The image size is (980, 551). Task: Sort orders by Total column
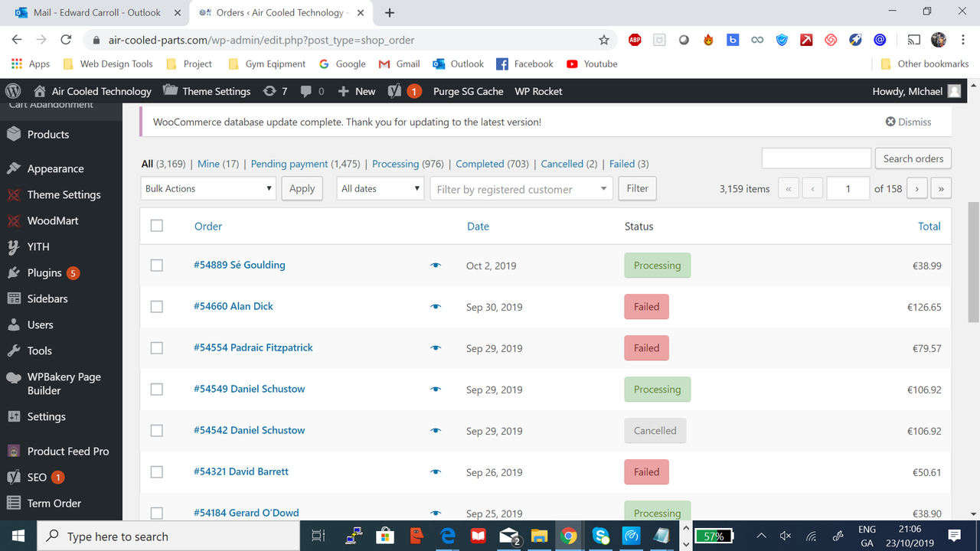(x=929, y=226)
